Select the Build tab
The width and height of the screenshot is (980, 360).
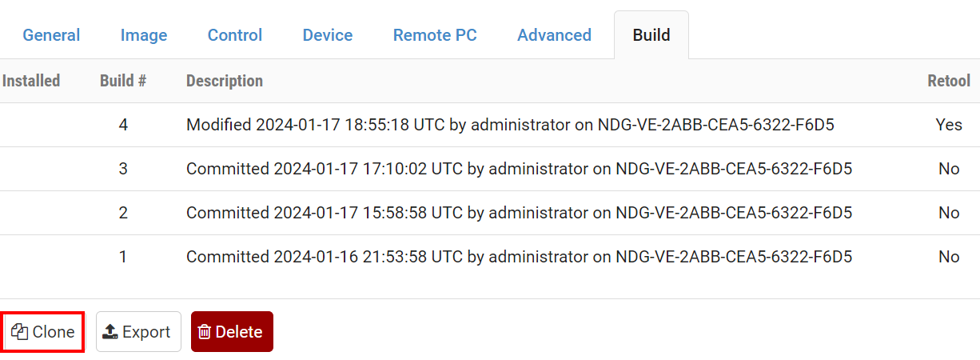pyautogui.click(x=651, y=35)
